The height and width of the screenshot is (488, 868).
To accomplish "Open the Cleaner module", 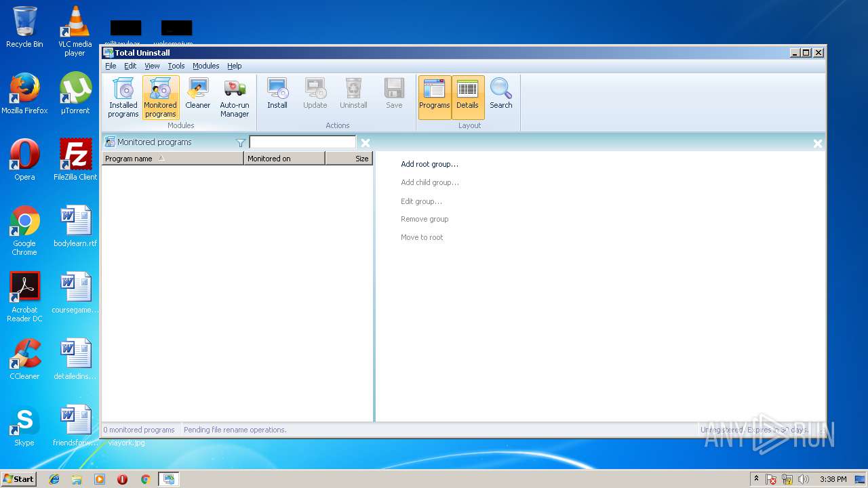I will tap(198, 94).
